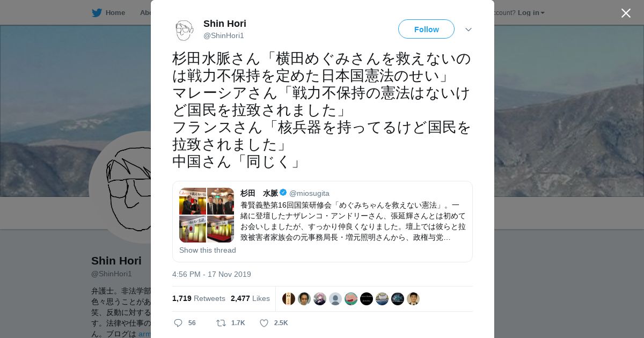Click first liker avatar in the row
Image resolution: width=644 pixels, height=338 pixels.
point(289,299)
